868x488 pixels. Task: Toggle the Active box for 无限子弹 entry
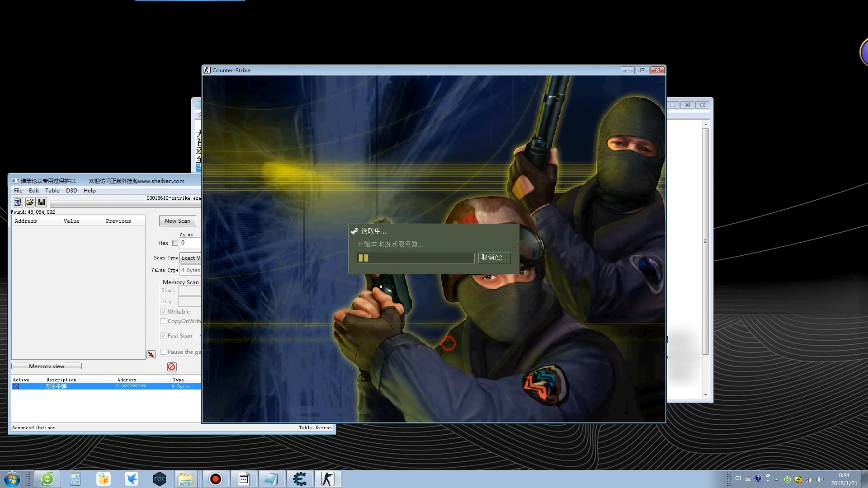16,386
